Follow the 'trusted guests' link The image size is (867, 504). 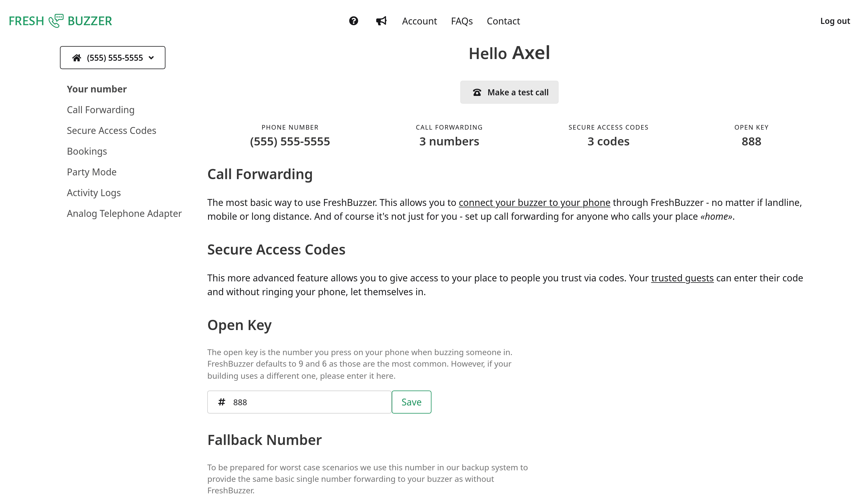(682, 278)
